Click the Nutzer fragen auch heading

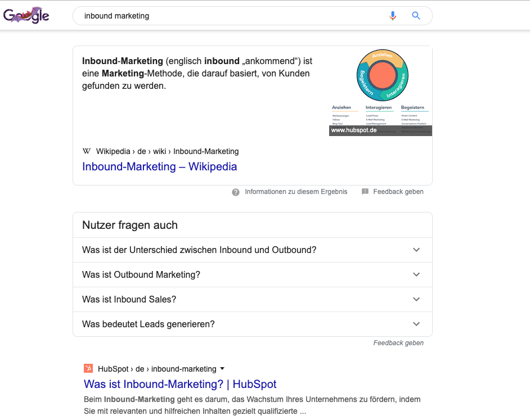coord(130,225)
